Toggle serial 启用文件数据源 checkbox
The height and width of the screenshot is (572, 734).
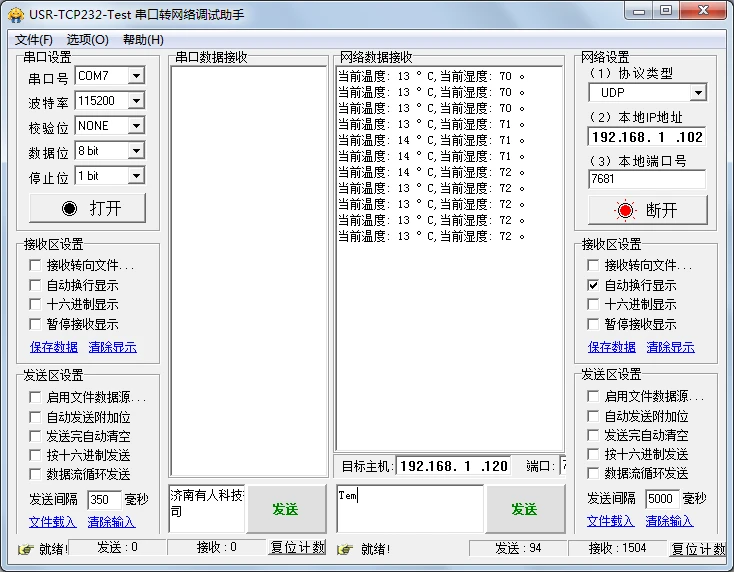(35, 397)
